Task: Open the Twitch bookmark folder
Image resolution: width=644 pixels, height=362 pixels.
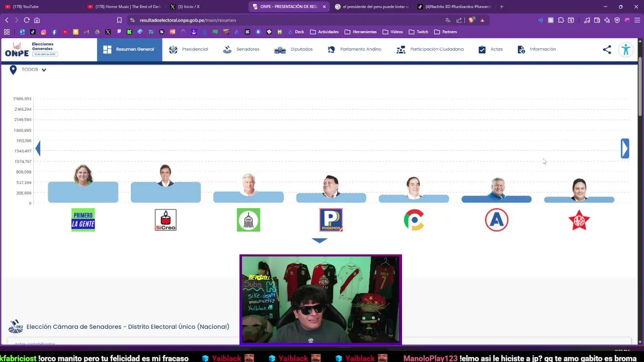Action: pos(419,32)
